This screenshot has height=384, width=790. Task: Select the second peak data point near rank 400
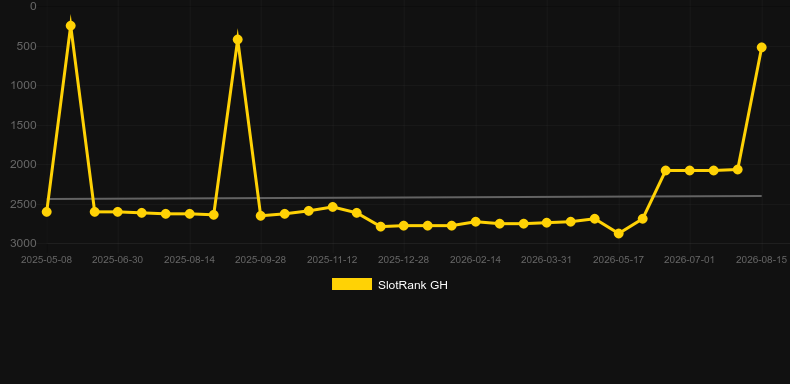(237, 40)
